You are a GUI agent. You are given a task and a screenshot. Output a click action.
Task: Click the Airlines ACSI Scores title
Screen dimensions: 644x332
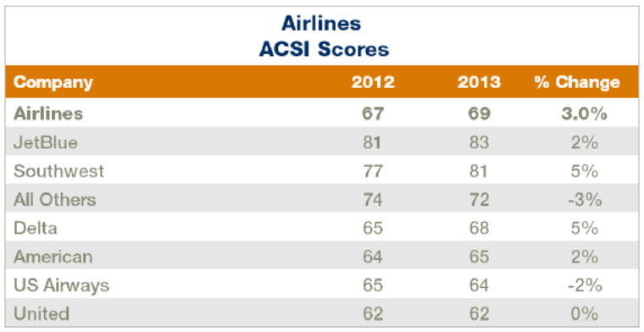[323, 37]
